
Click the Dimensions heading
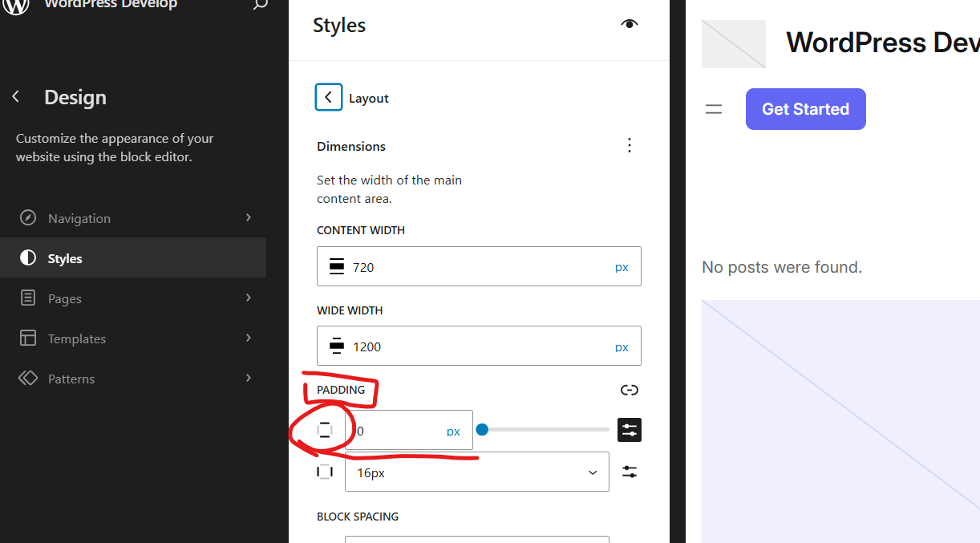point(351,146)
